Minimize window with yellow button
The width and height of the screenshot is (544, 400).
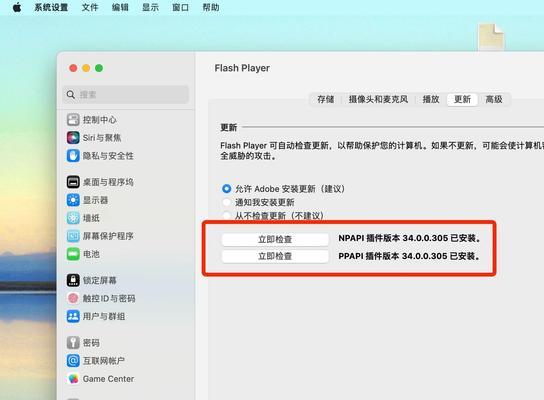click(86, 68)
